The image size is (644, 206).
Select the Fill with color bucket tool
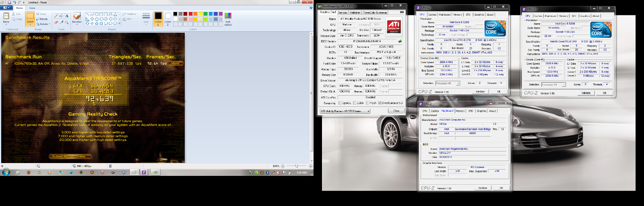coord(62,16)
